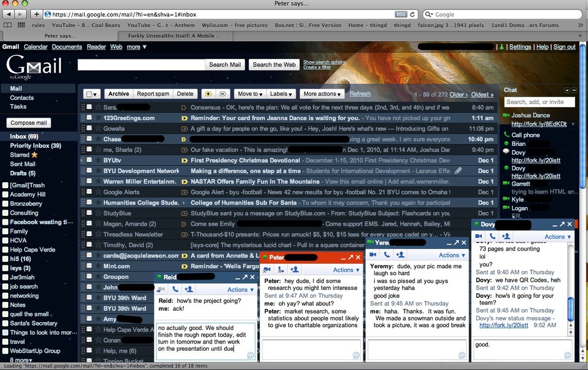
Task: Start voice call in Yeremy chat window
Action: click(387, 255)
